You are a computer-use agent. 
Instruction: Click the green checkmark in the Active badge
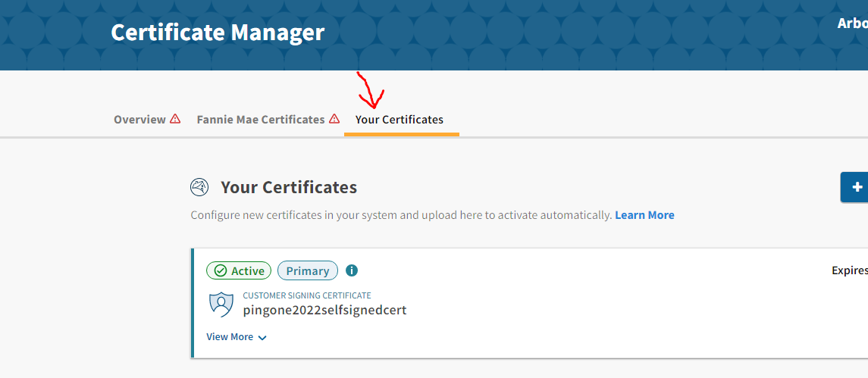221,271
